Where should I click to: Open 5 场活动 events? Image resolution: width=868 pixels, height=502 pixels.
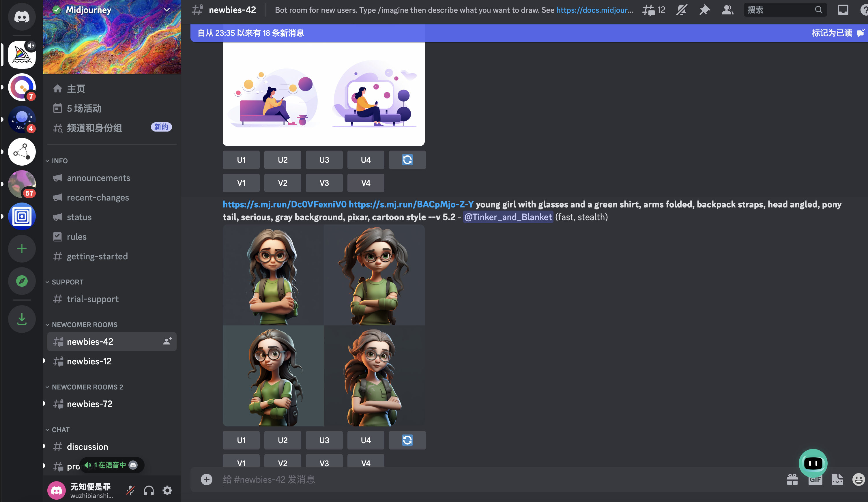[x=112, y=108]
